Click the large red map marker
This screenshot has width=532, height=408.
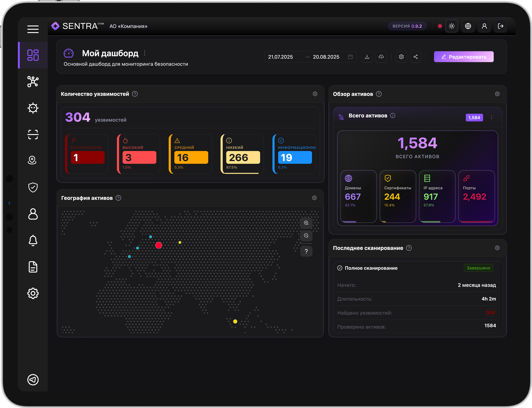pos(159,245)
